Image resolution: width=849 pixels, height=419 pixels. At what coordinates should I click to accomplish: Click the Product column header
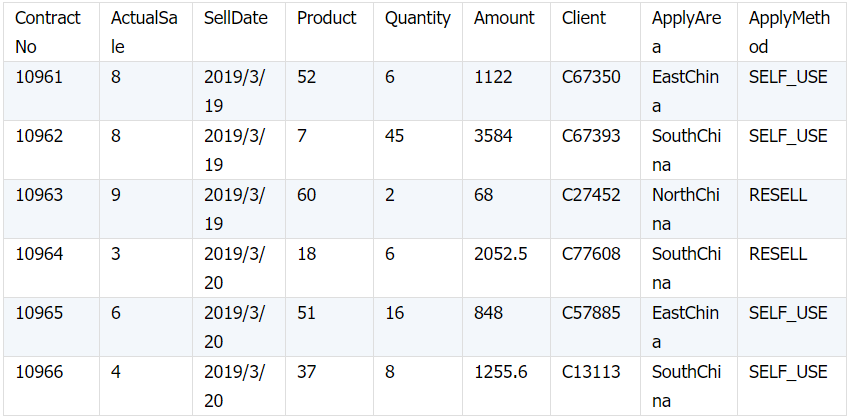(327, 19)
